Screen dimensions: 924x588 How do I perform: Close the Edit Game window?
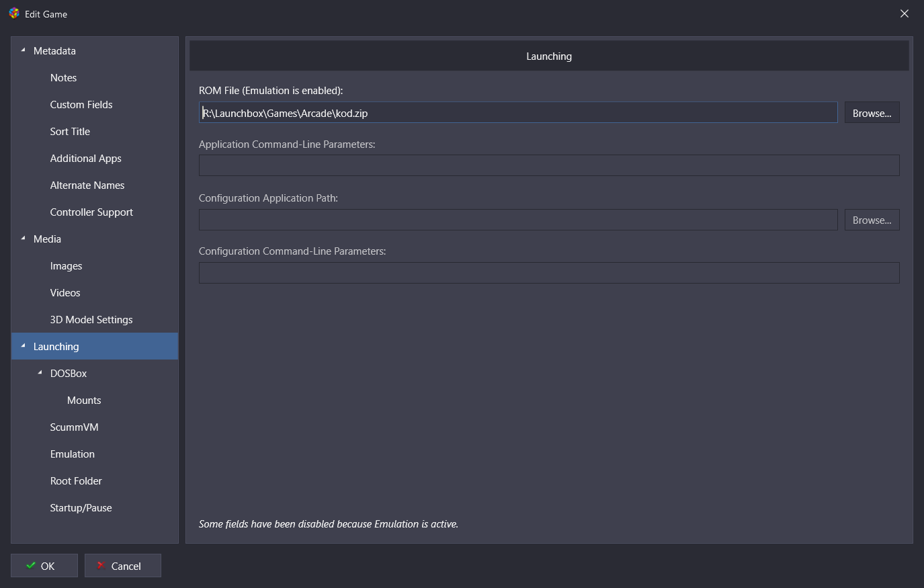(x=905, y=13)
